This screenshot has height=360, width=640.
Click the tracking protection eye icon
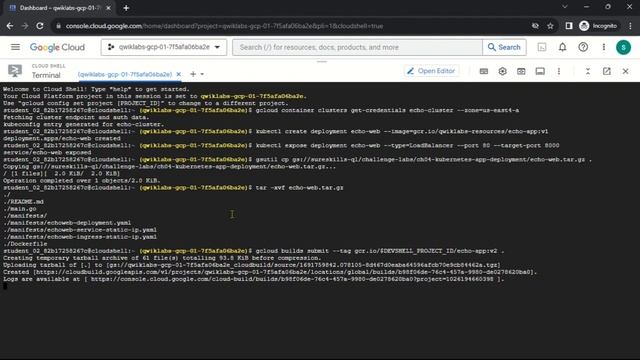pyautogui.click(x=535, y=26)
